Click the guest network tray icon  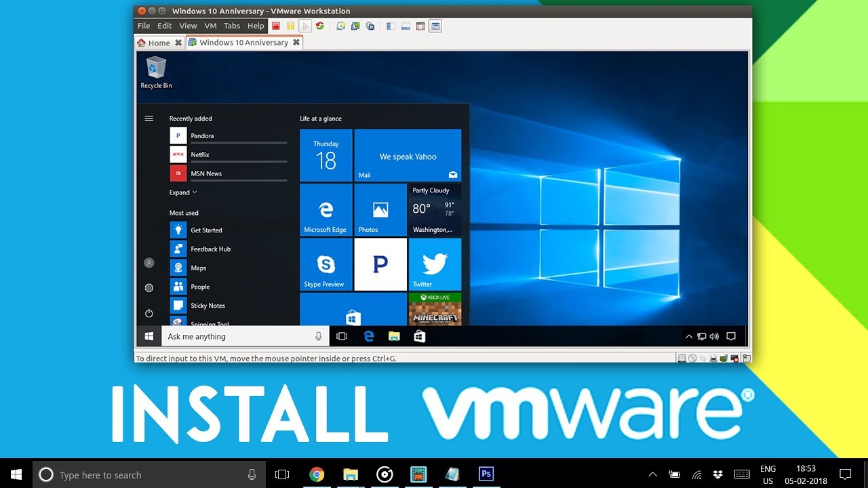[702, 336]
